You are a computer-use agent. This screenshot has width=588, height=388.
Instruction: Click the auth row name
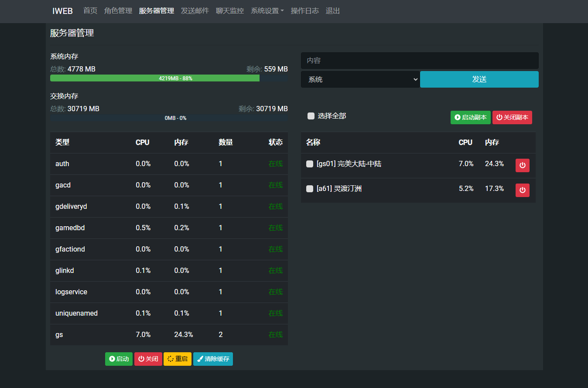[62, 164]
